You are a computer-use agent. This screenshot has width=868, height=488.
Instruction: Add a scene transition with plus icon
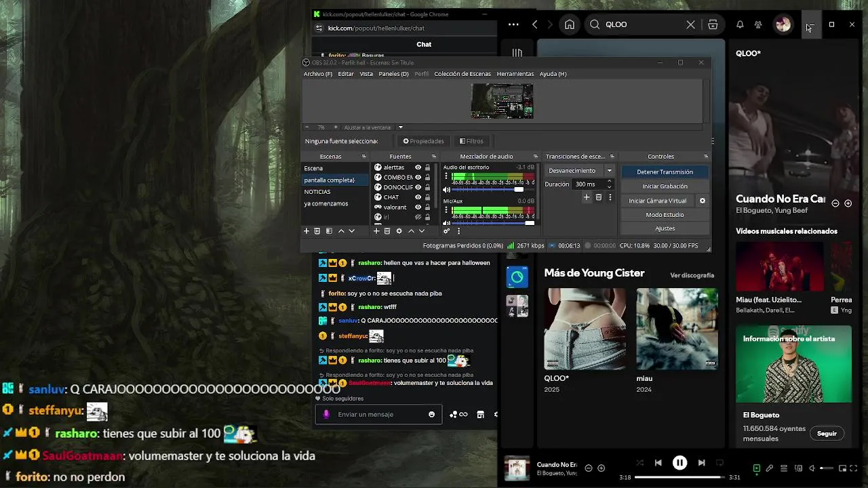(x=587, y=197)
